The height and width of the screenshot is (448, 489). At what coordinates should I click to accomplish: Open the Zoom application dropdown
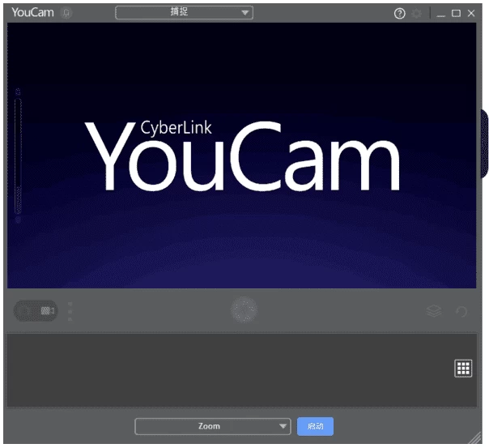(212, 426)
